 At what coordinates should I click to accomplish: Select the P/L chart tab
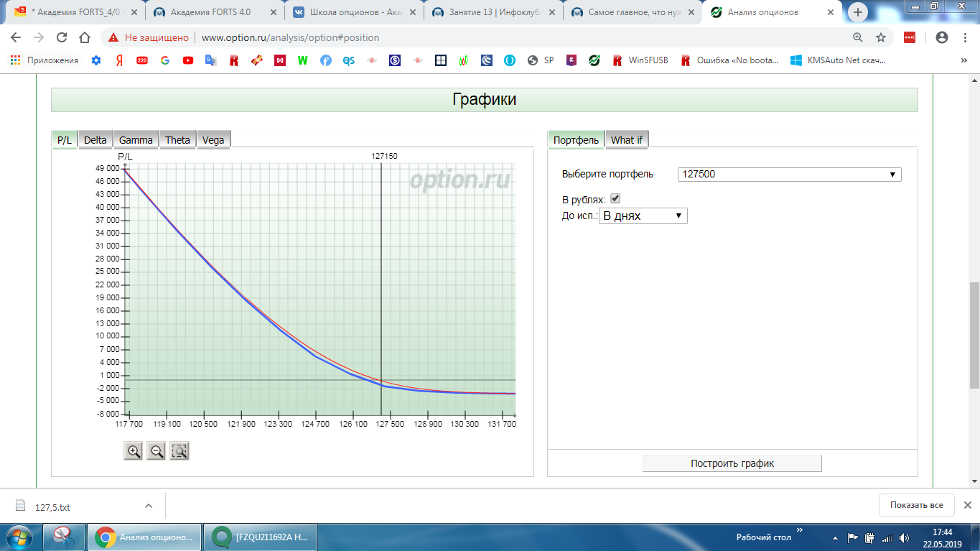click(65, 140)
